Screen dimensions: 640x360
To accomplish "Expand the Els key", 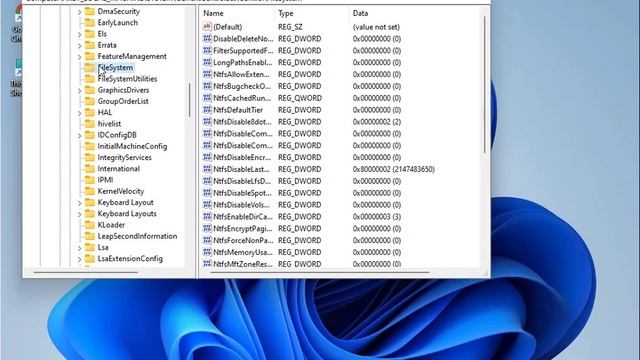I will coord(79,34).
